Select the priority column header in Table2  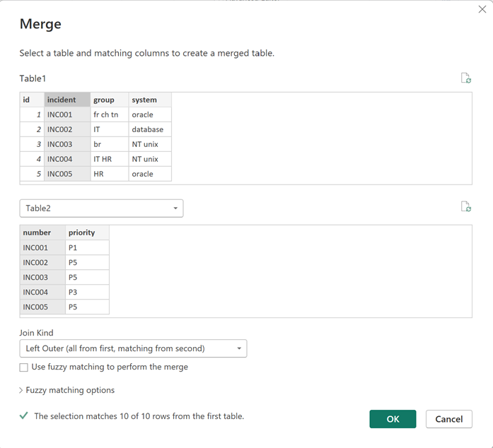click(x=86, y=232)
